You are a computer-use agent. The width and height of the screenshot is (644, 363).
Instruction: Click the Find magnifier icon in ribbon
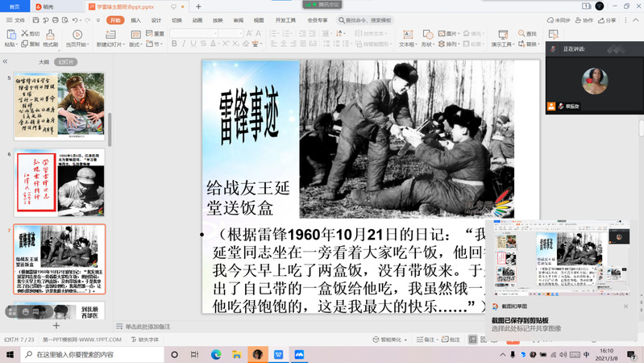(x=521, y=33)
